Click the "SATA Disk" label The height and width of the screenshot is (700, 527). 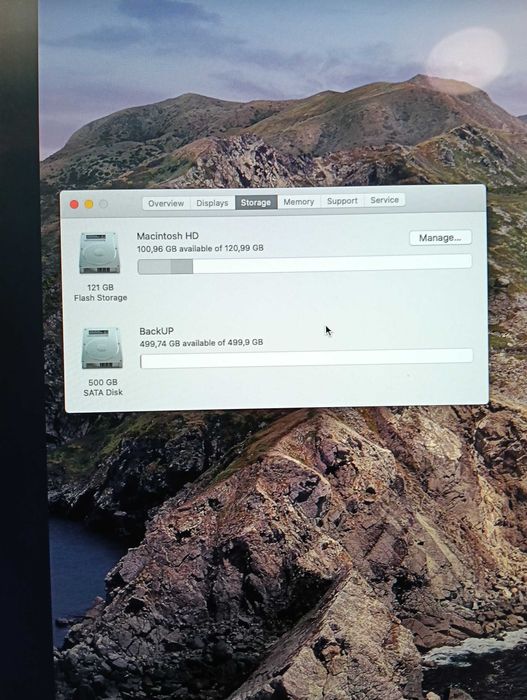[x=103, y=392]
